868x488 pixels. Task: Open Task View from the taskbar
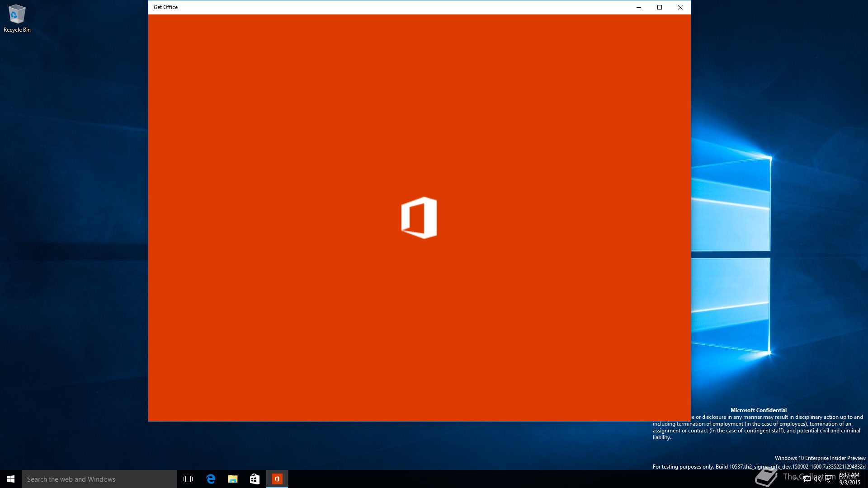188,479
